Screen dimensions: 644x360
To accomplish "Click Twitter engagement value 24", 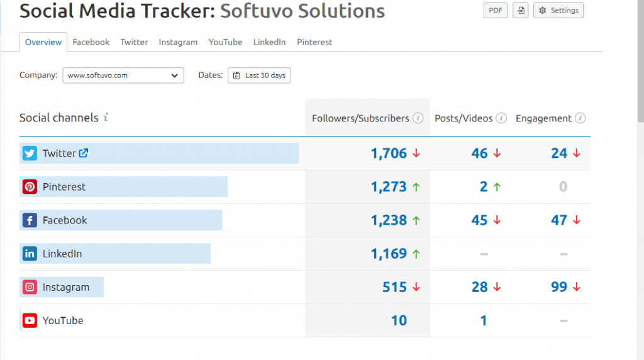I will coord(559,154).
